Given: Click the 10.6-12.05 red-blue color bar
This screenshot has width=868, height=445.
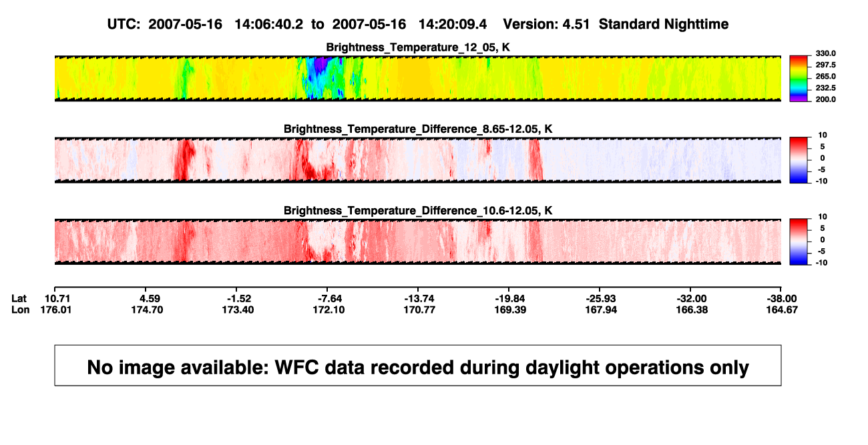Looking at the screenshot, I should click(799, 241).
